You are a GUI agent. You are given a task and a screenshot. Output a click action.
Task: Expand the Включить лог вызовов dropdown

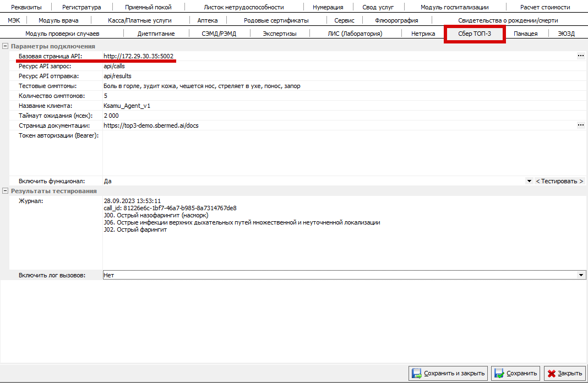tap(581, 275)
